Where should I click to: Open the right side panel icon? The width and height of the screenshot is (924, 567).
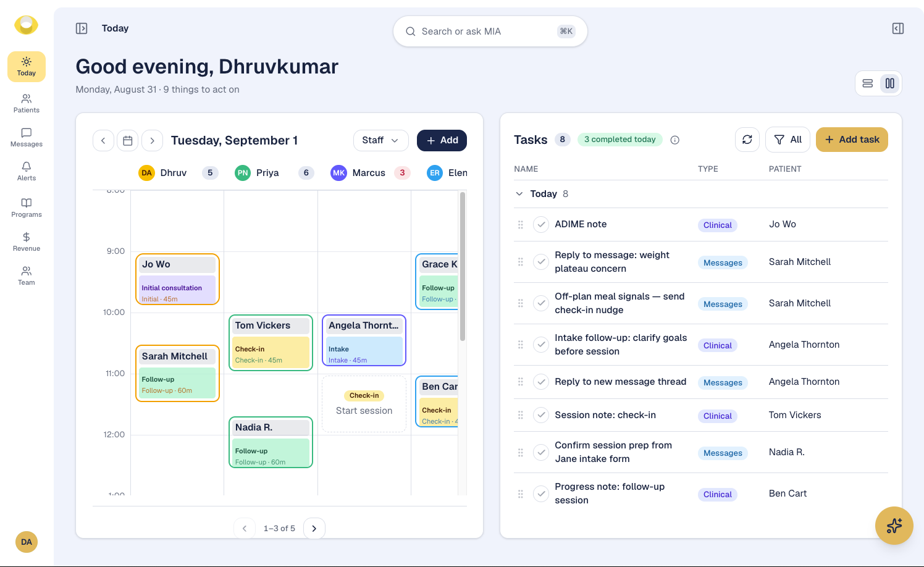pyautogui.click(x=898, y=28)
